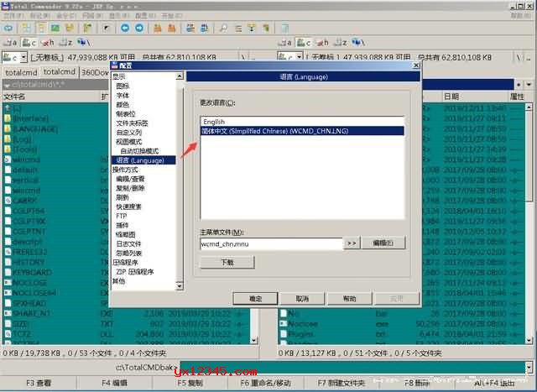This screenshot has height=392, width=537.
Task: Open the 配置 menu in menu bar
Action: [144, 16]
